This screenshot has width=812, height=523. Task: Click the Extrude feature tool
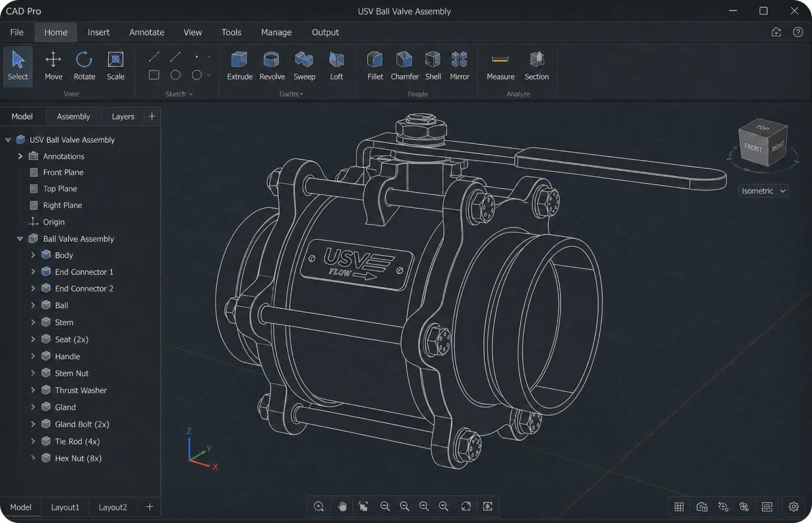pyautogui.click(x=239, y=66)
